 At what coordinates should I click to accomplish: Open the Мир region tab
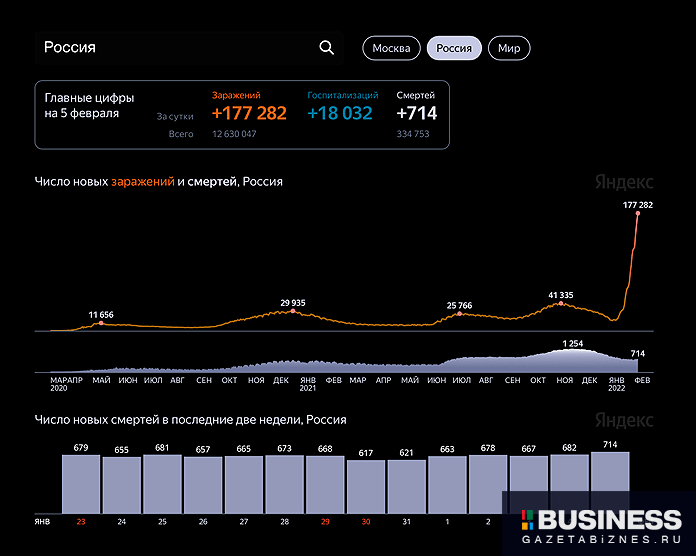tap(509, 48)
